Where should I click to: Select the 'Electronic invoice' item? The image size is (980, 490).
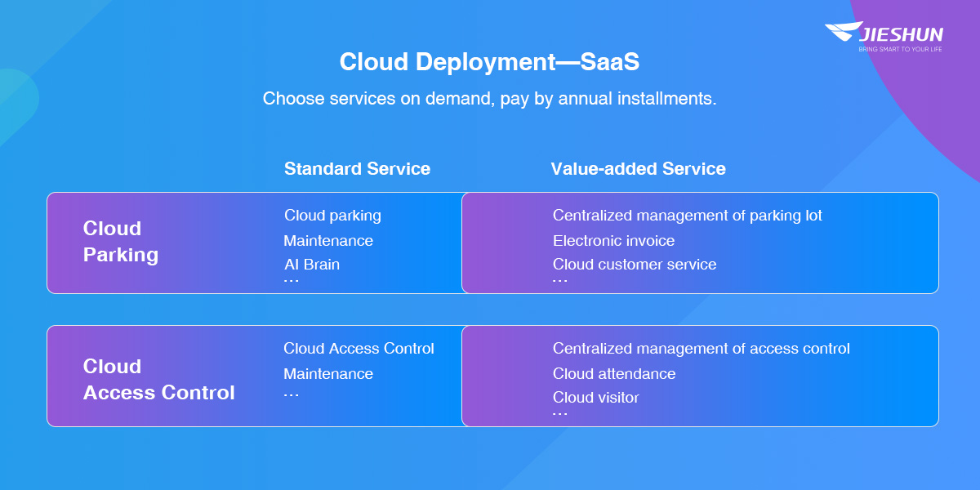coord(614,241)
